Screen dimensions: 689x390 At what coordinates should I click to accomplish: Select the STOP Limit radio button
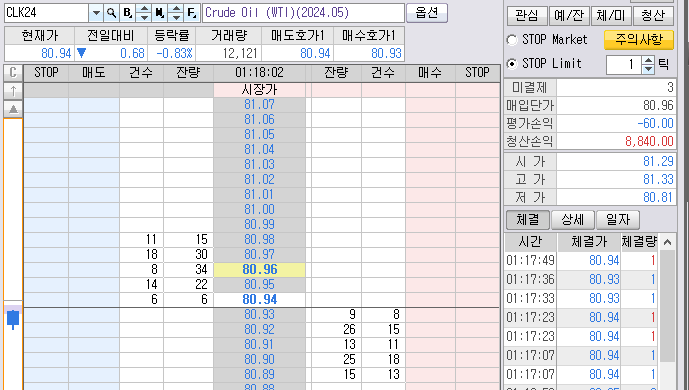[512, 64]
